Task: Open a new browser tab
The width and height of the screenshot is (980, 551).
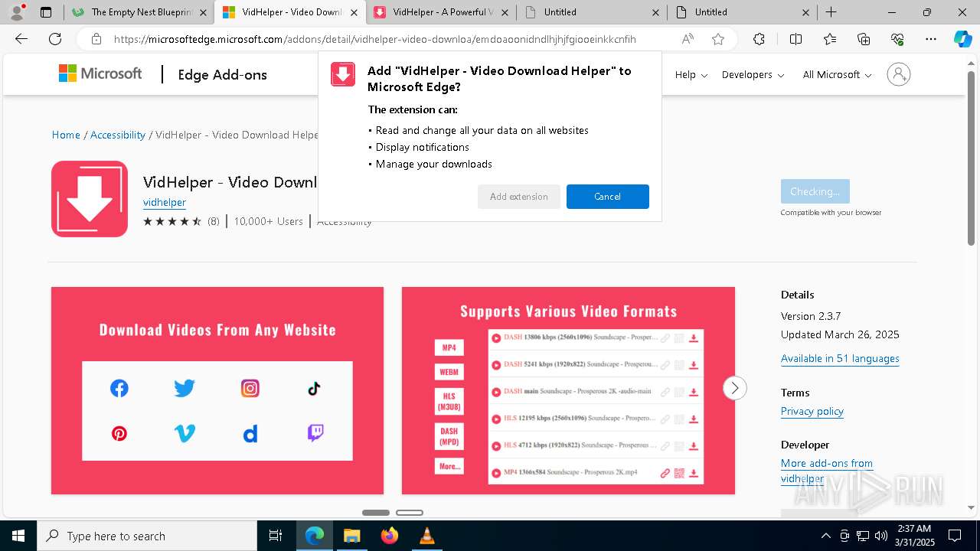Action: pos(831,12)
